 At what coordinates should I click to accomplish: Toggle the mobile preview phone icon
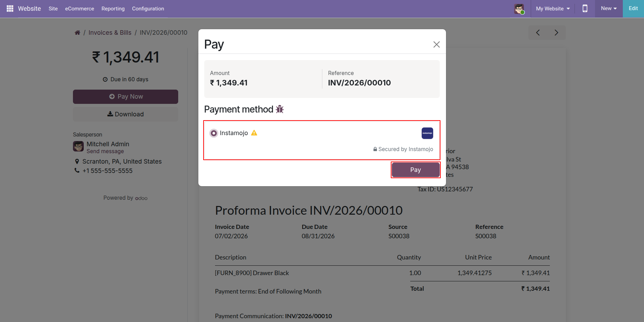(585, 8)
